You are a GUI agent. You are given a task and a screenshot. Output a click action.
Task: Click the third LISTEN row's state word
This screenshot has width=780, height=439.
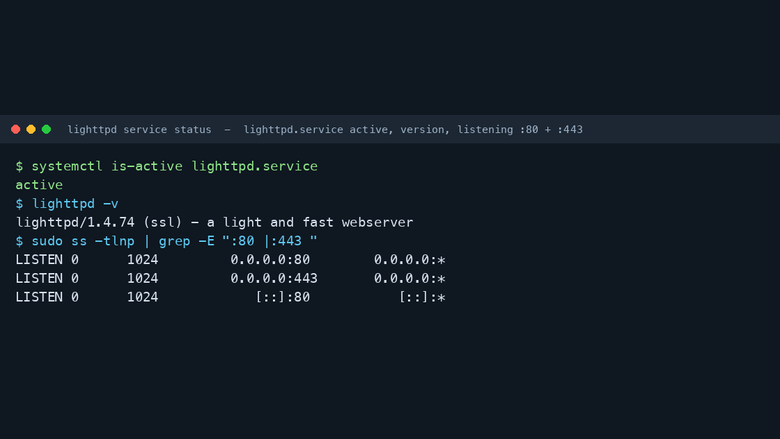click(x=39, y=297)
